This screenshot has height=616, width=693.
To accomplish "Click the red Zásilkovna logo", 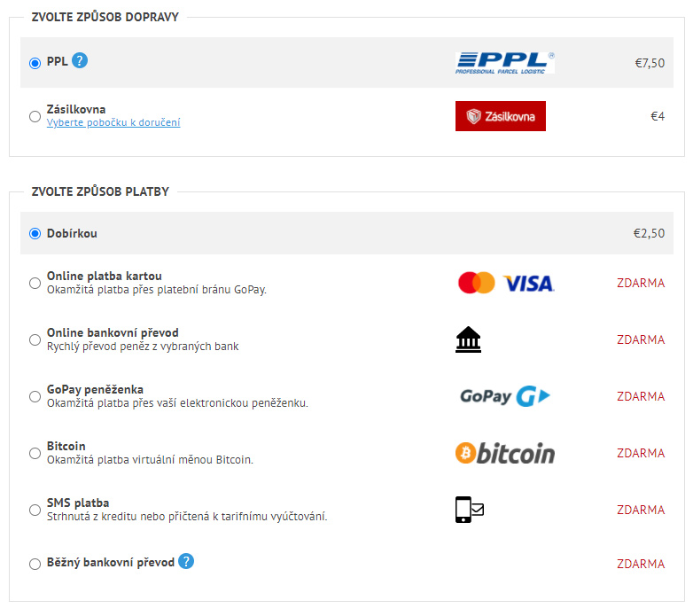I will [501, 116].
